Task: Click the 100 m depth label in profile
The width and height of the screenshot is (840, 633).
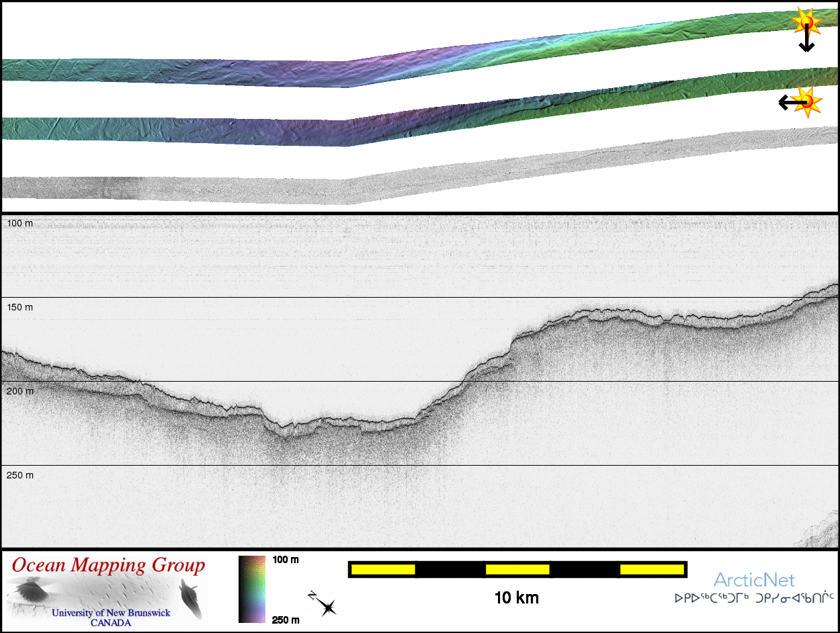Action: coord(19,222)
